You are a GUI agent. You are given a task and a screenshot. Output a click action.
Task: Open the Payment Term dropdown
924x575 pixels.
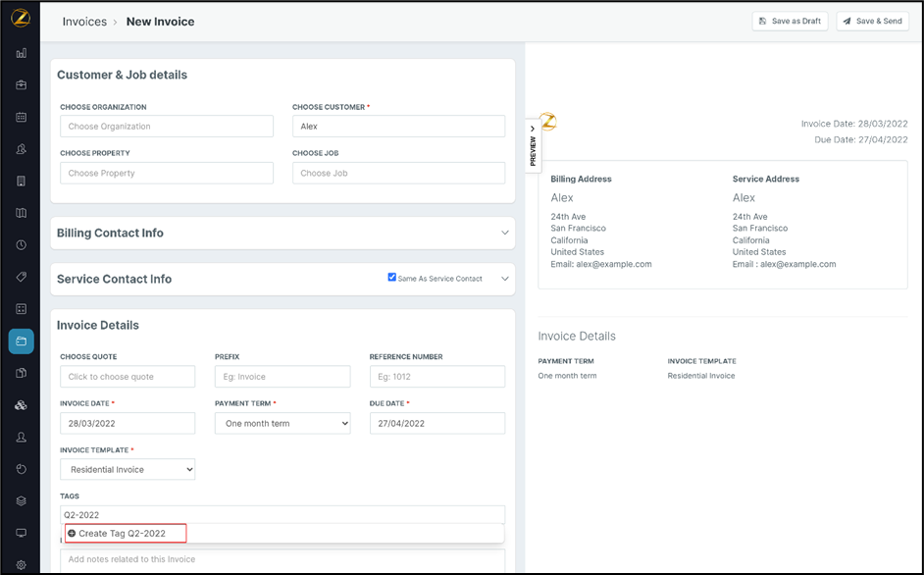click(282, 424)
